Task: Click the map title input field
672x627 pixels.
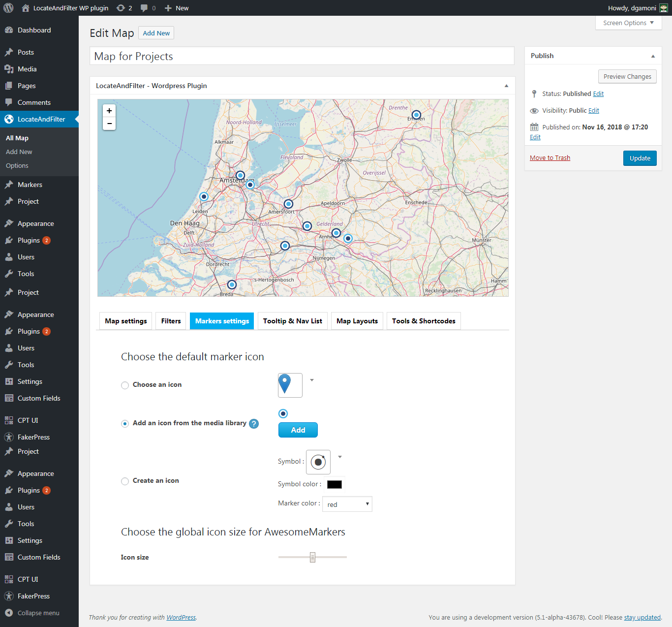Action: [302, 56]
